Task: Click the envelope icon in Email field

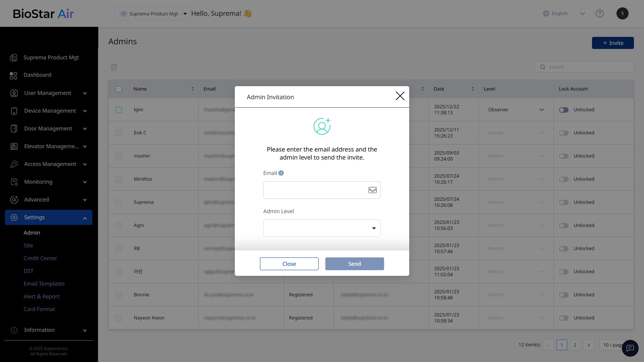Action: tap(372, 190)
